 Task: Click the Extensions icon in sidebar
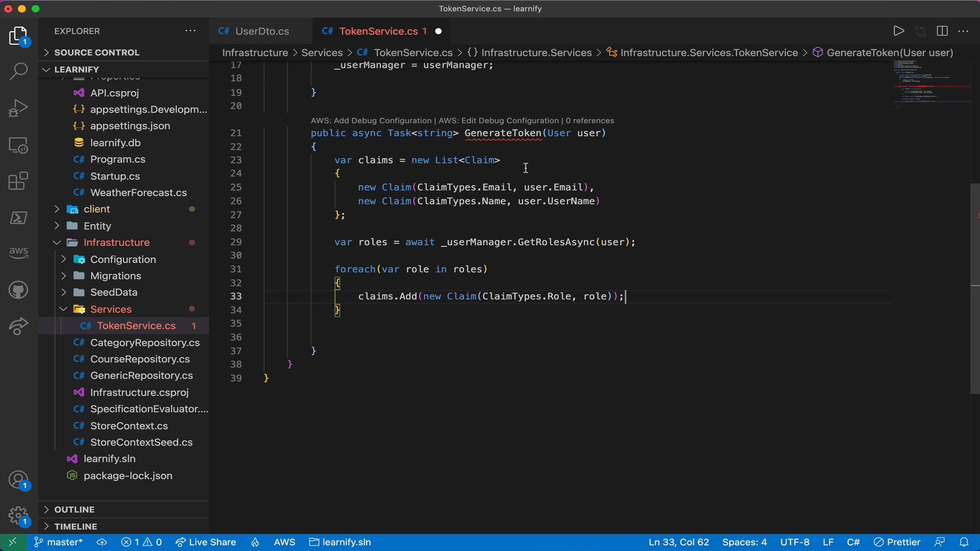pos(18,181)
